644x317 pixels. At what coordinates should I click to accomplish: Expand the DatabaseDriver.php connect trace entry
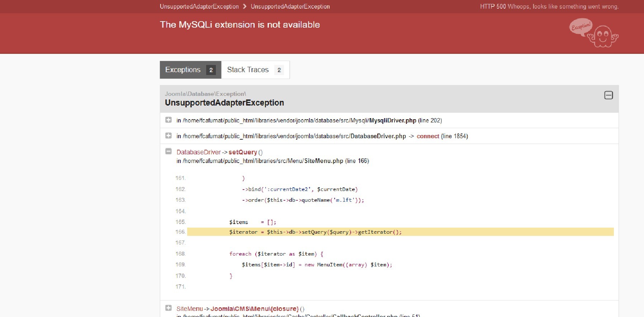[169, 136]
